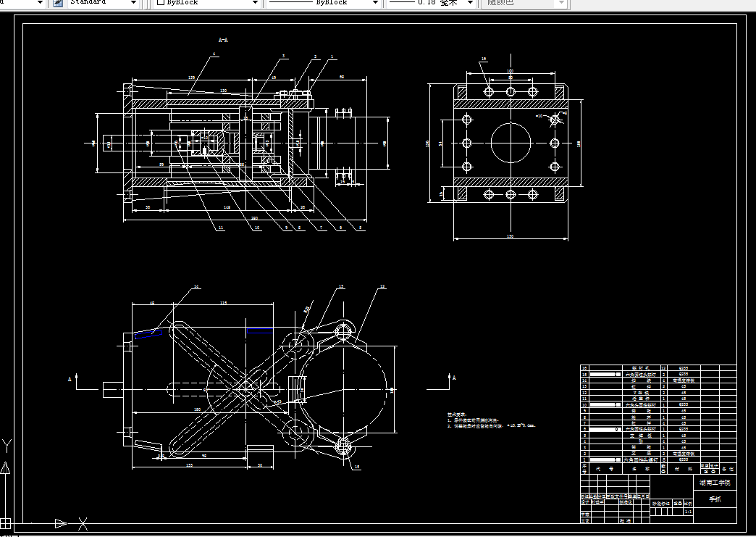Select balloon number 16 on end view
The width and height of the screenshot is (756, 537).
coord(484,59)
